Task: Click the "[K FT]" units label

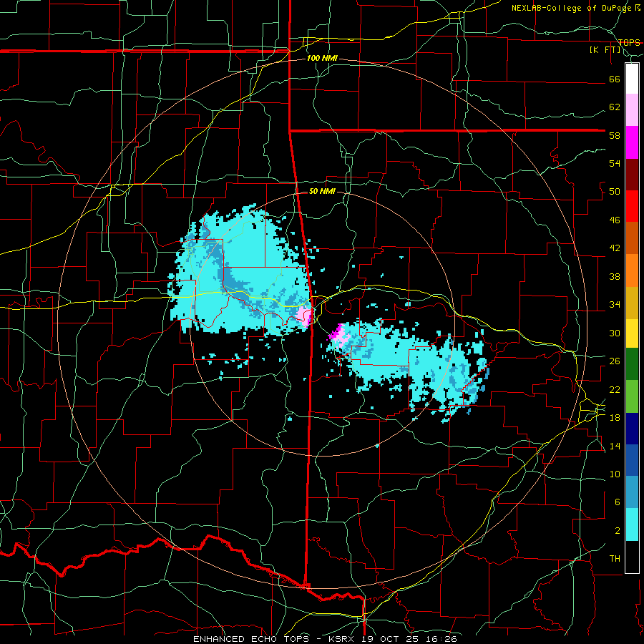Action: tap(605, 50)
